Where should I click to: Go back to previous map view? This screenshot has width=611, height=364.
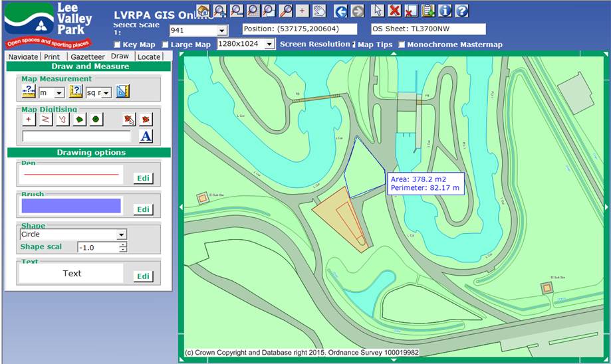340,11
